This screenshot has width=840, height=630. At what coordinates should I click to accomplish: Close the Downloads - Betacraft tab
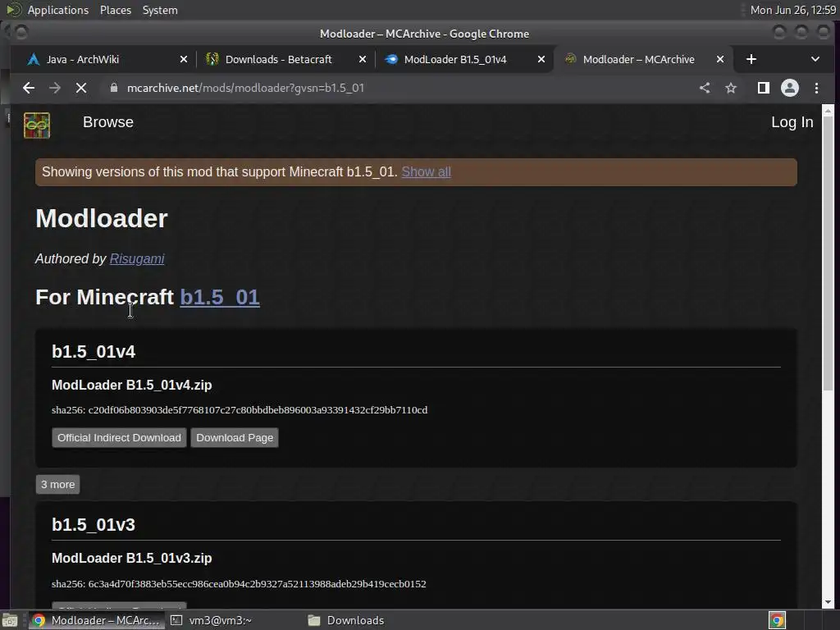[363, 59]
